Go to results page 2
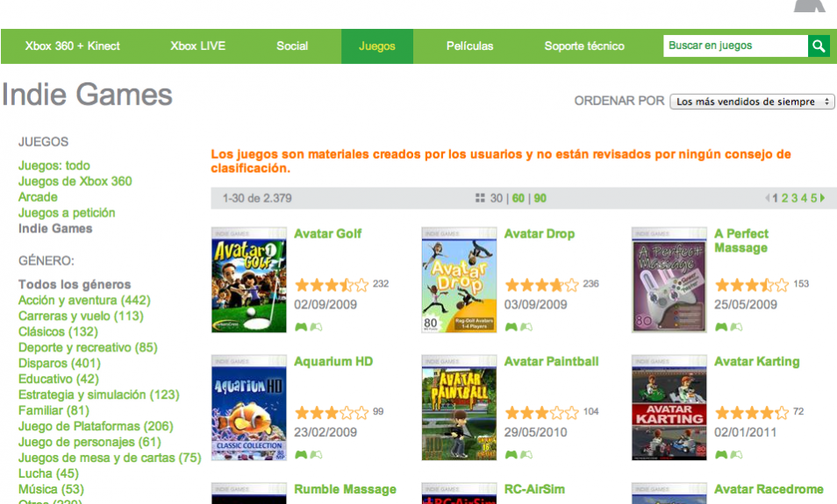Screen dimensions: 837x504 click(784, 198)
